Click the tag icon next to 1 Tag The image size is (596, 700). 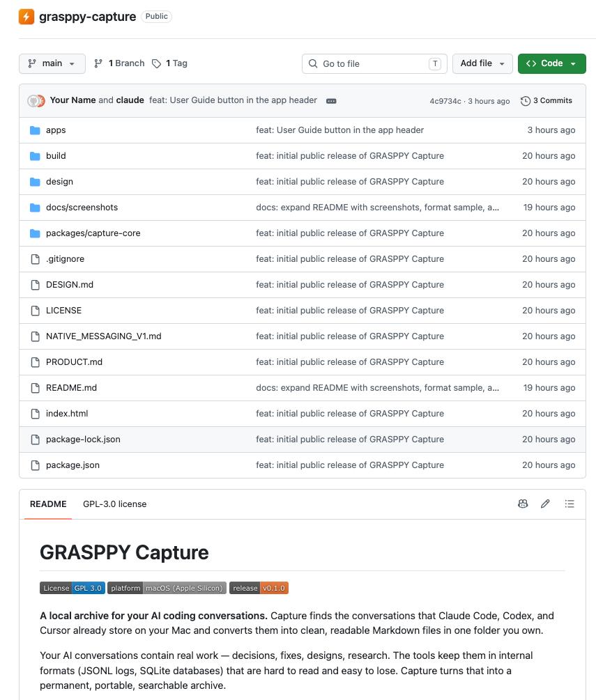[x=156, y=63]
